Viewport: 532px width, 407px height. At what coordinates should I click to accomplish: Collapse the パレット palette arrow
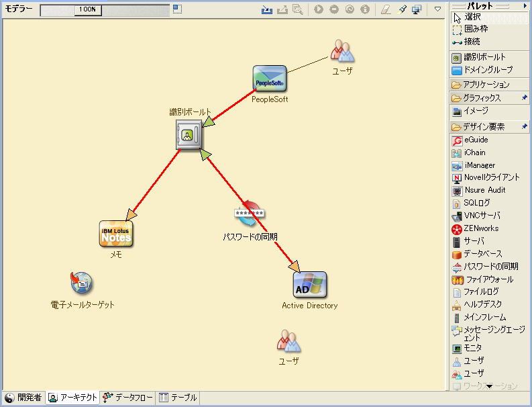[x=525, y=5]
